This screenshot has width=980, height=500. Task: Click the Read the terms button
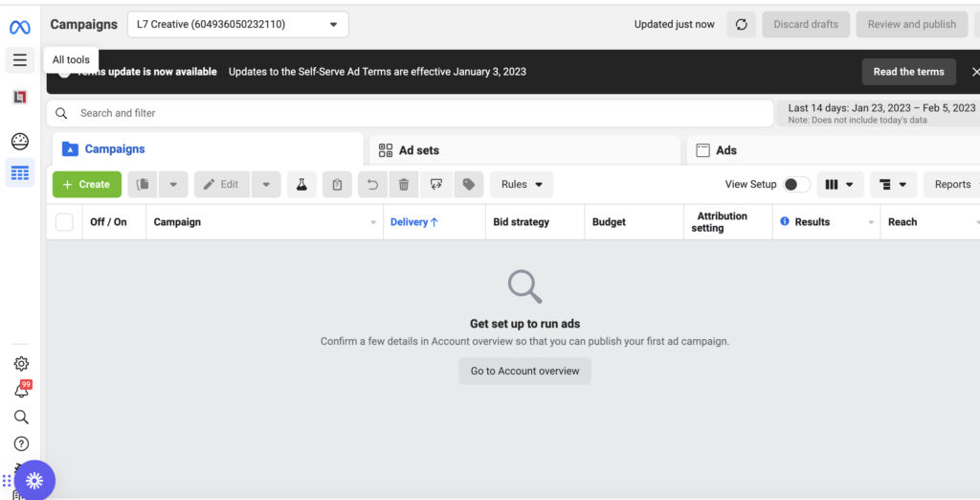[x=909, y=72]
